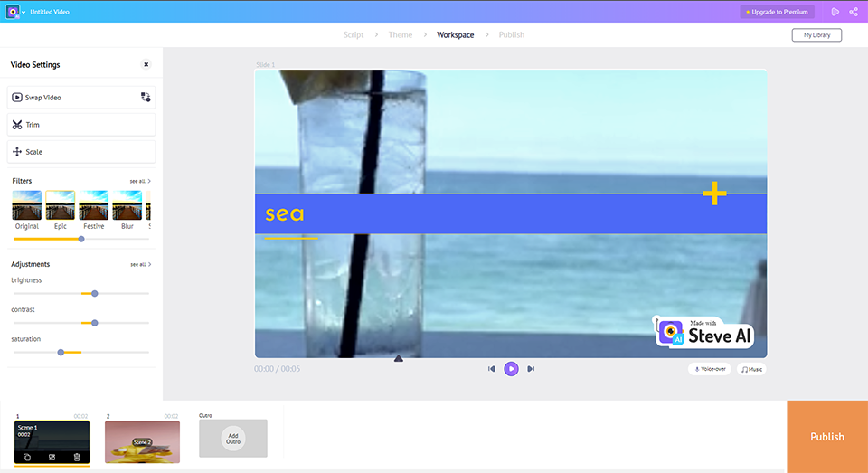Click the 00:00 / 00:05 time display
Image resolution: width=868 pixels, height=473 pixels.
[278, 369]
